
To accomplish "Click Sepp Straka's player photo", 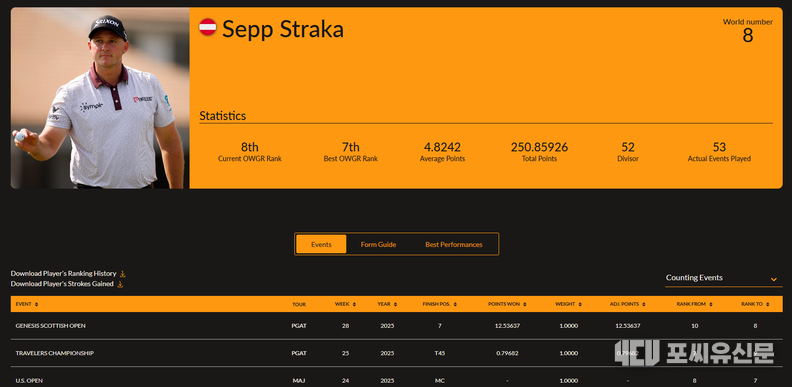I will pyautogui.click(x=100, y=98).
